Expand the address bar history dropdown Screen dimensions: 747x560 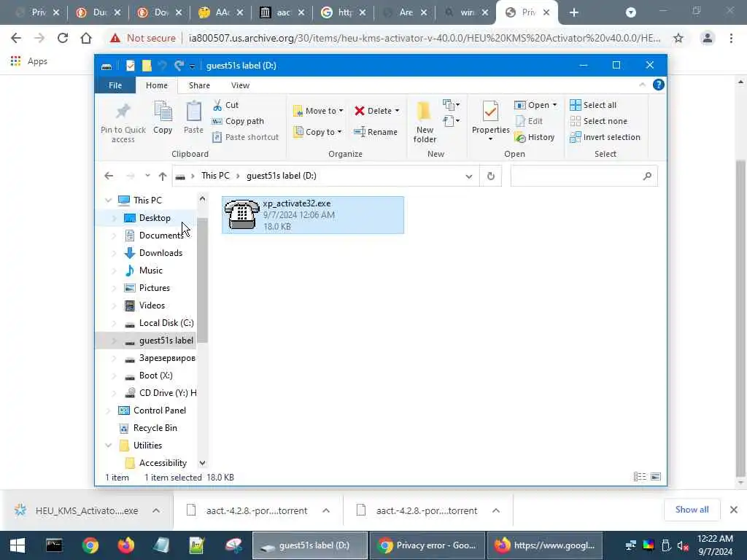[469, 176]
